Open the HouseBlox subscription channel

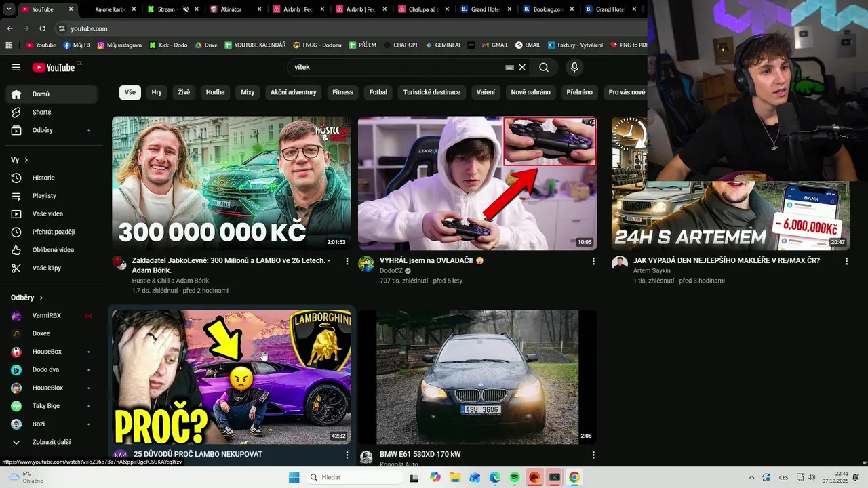tap(52, 388)
